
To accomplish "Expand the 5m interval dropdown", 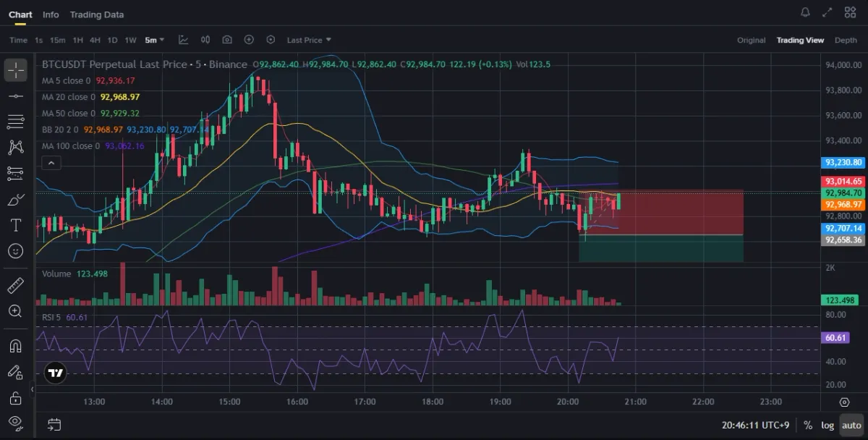I will (155, 40).
